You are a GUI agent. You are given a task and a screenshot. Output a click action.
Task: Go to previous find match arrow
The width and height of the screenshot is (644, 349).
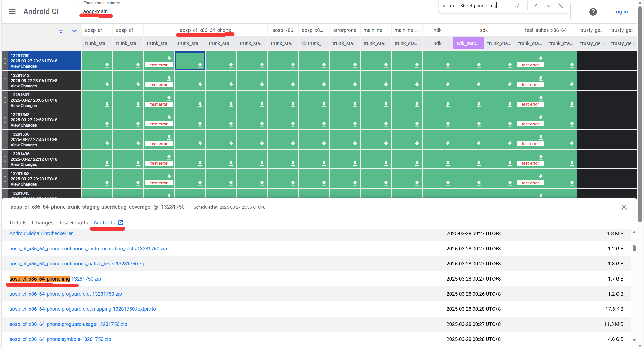(536, 6)
